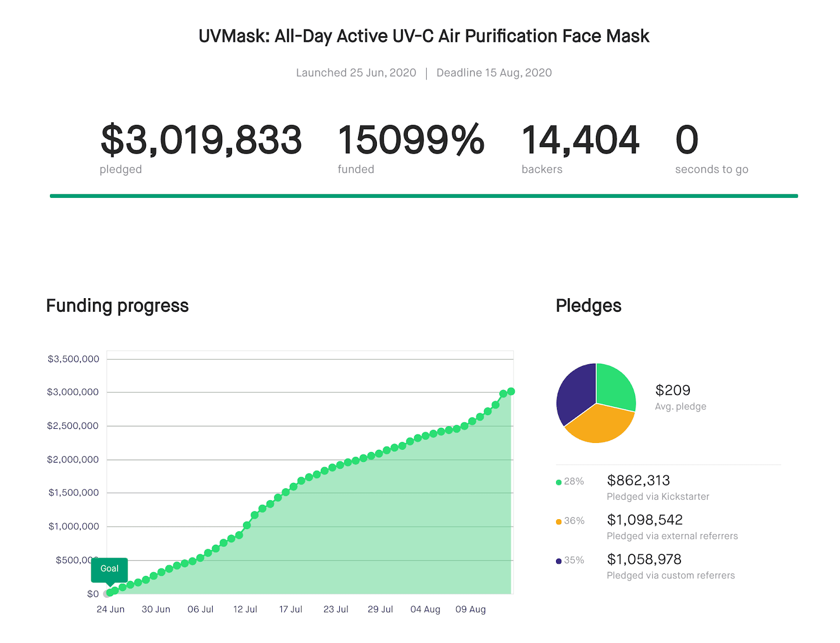Click the 09 Aug x-axis label

click(x=470, y=609)
